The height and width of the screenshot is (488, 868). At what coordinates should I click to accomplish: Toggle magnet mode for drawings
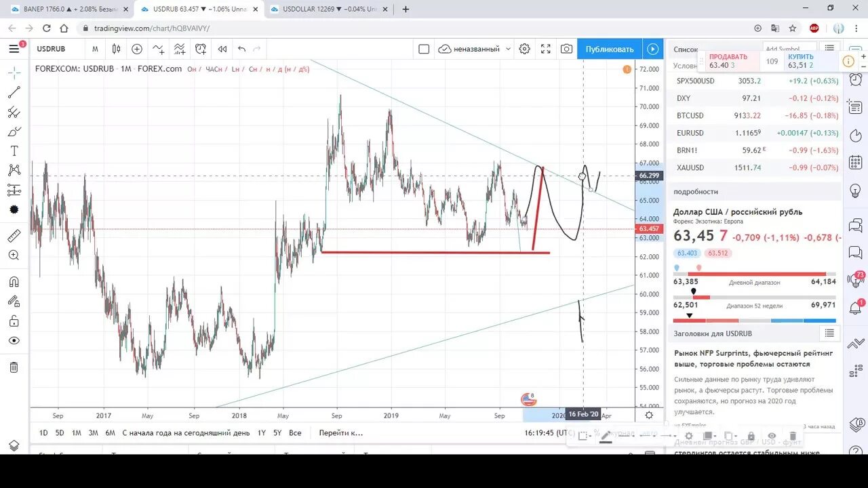[14, 282]
